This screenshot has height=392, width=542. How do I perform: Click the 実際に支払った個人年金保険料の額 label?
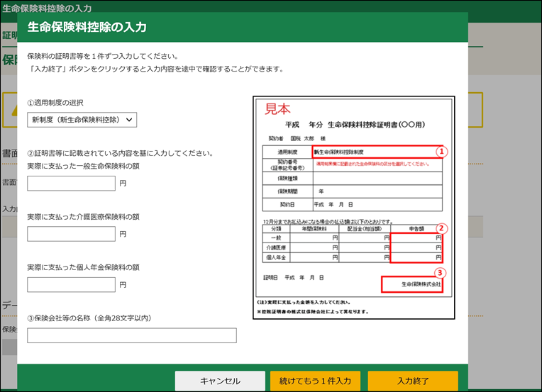point(83,267)
